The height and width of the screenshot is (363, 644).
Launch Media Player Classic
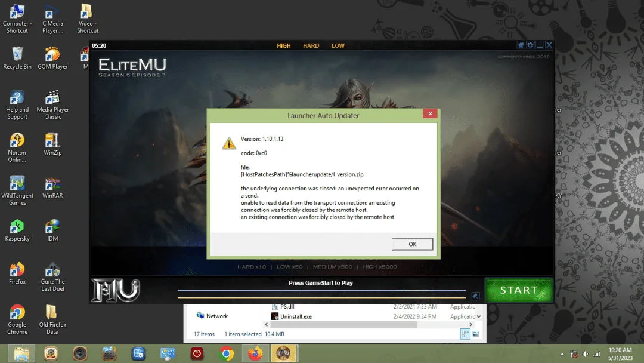pos(52,105)
